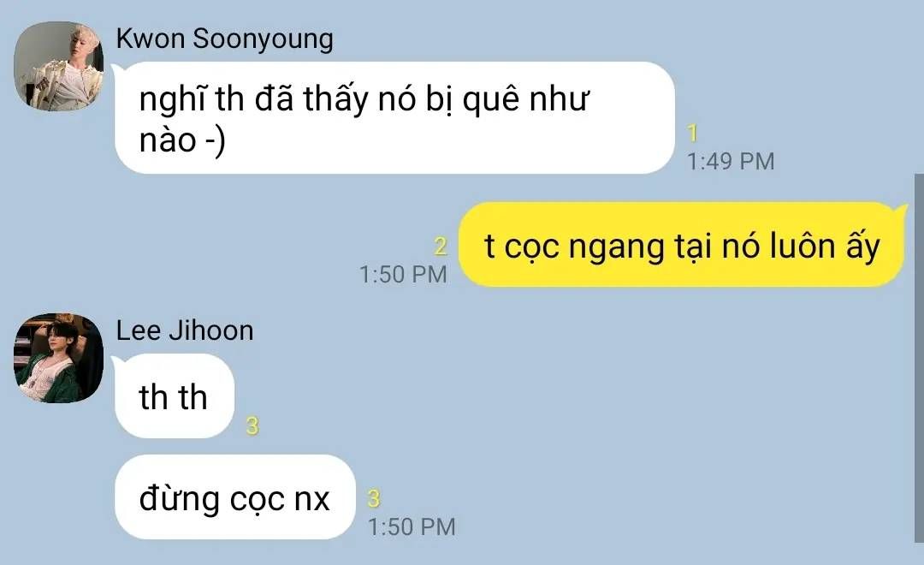Tap the Lee Jihoon sender name
The image size is (924, 565).
(x=185, y=330)
